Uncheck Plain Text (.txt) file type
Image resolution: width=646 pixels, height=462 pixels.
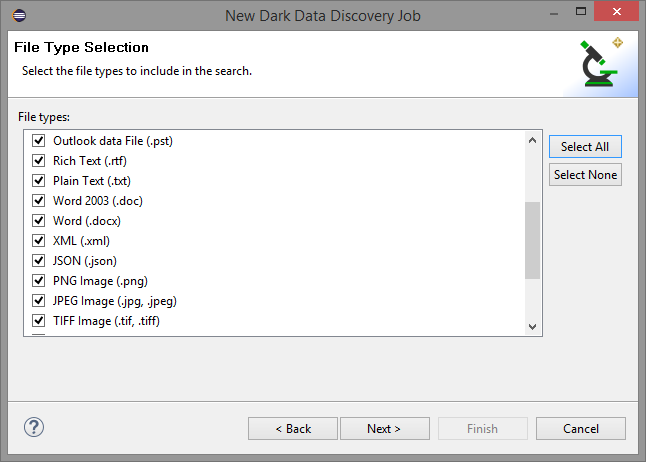(x=40, y=181)
